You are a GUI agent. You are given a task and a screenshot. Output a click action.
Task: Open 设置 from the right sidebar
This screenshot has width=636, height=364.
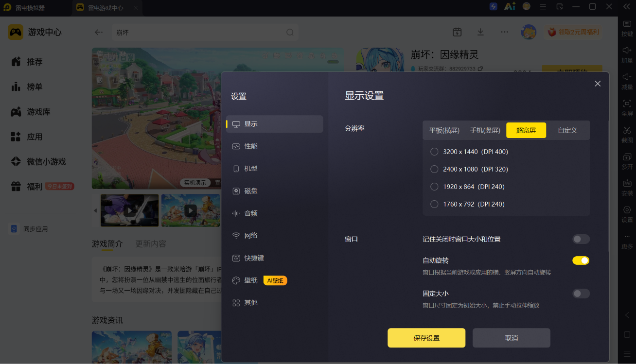627,214
